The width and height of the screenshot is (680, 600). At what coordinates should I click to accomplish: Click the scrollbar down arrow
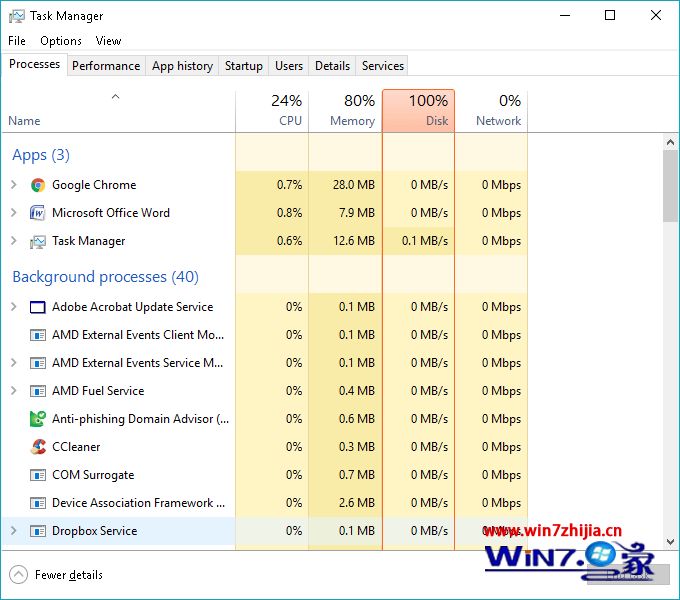point(670,542)
